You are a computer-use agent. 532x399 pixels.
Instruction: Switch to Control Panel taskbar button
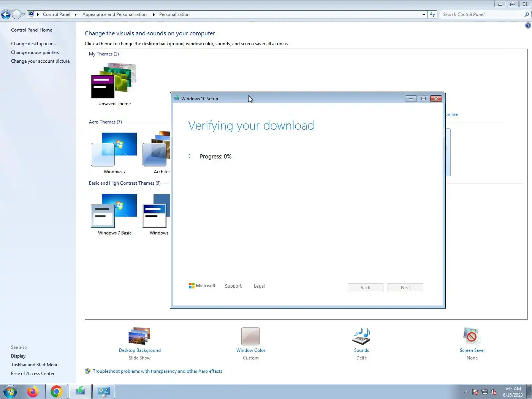[x=104, y=391]
